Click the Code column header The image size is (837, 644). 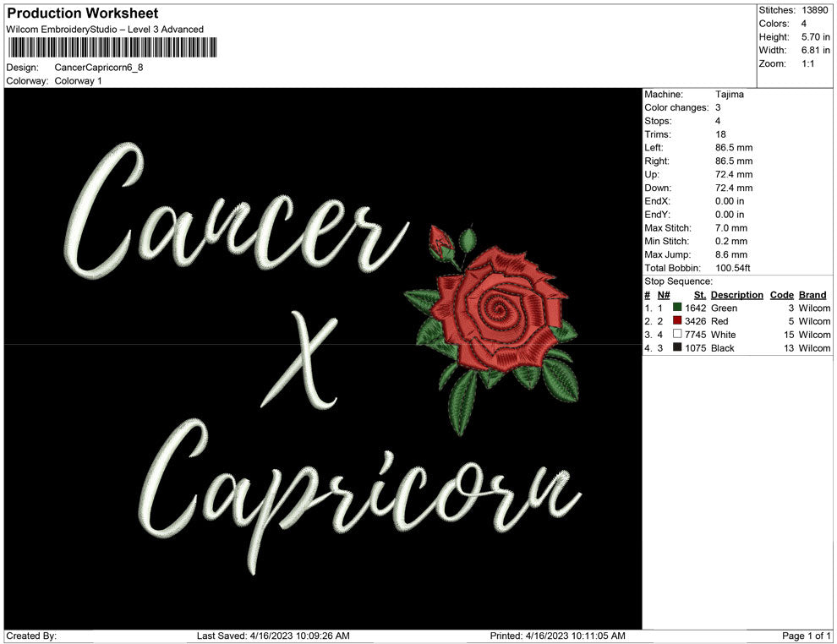(782, 294)
